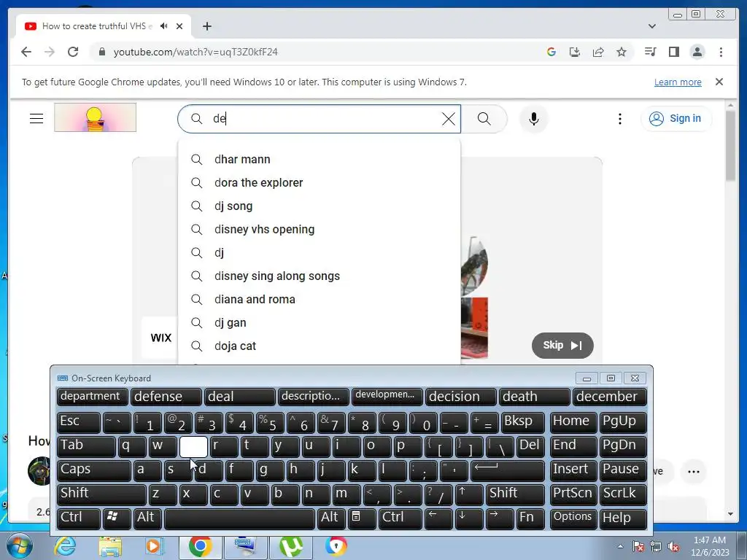Pick "death" word prediction
This screenshot has height=560, width=747.
point(535,396)
